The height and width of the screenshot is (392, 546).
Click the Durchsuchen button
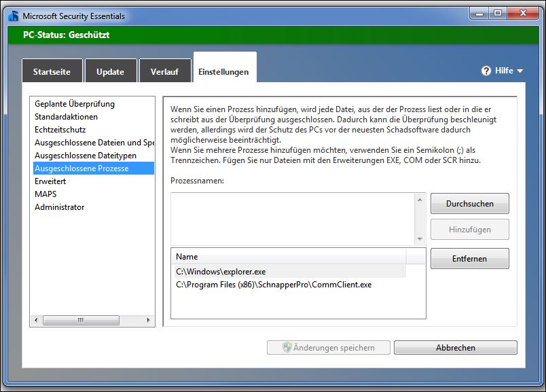point(469,204)
